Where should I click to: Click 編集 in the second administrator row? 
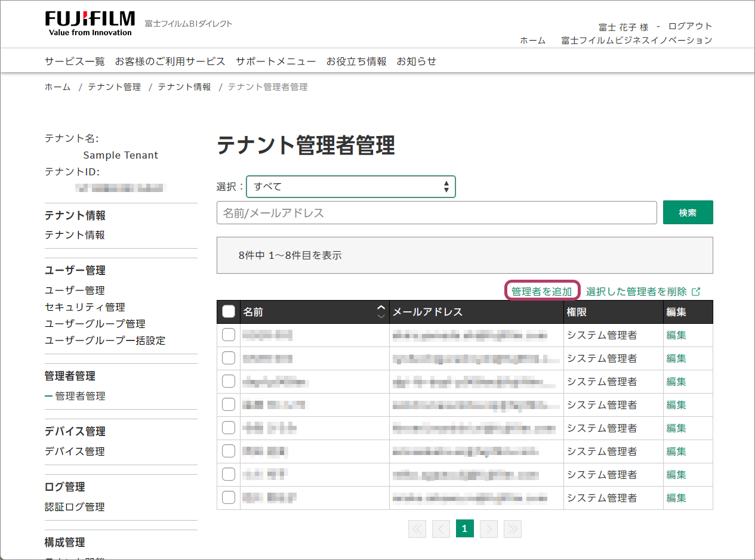tap(676, 358)
